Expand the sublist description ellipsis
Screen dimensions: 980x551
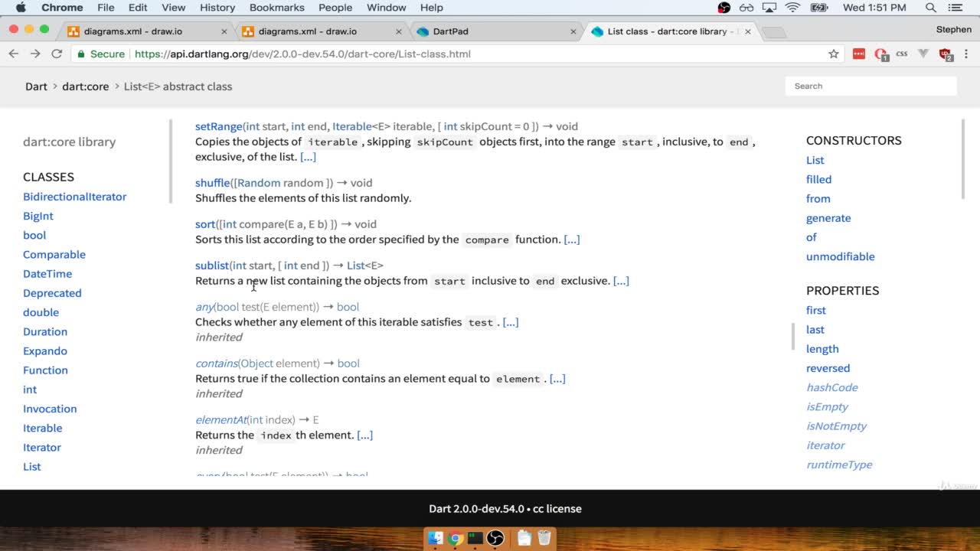click(621, 281)
